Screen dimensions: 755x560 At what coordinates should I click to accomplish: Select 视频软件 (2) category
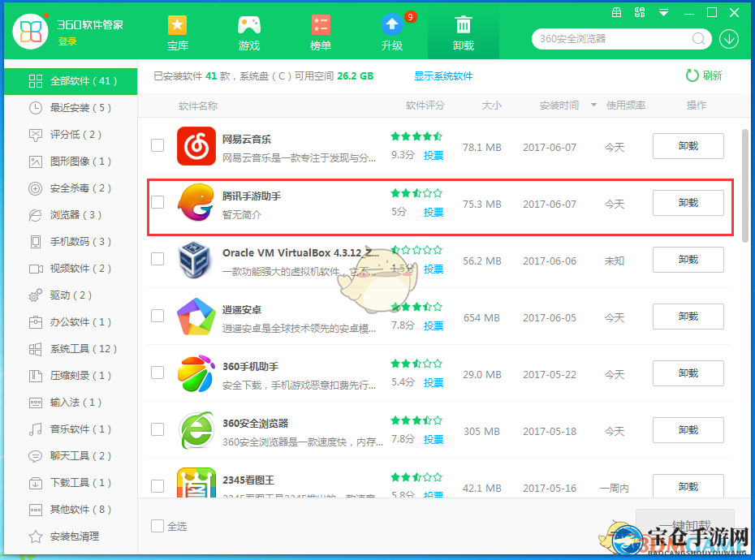[x=71, y=269]
